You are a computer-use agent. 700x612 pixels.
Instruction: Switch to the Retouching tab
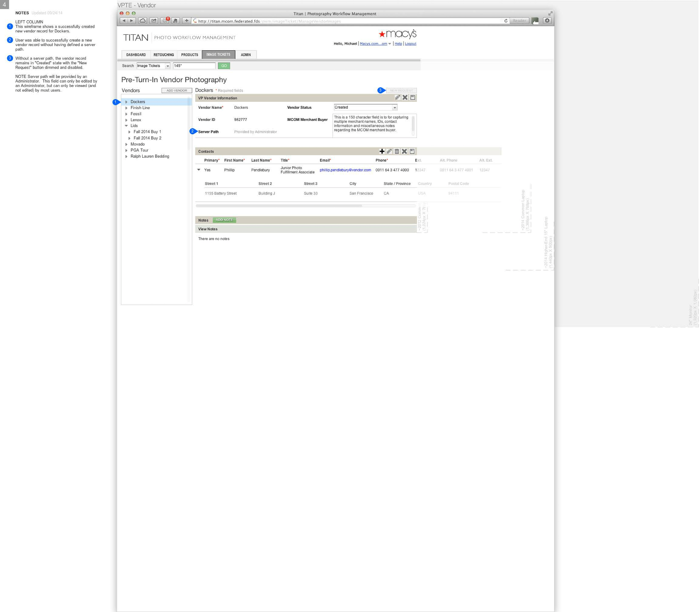pyautogui.click(x=164, y=55)
